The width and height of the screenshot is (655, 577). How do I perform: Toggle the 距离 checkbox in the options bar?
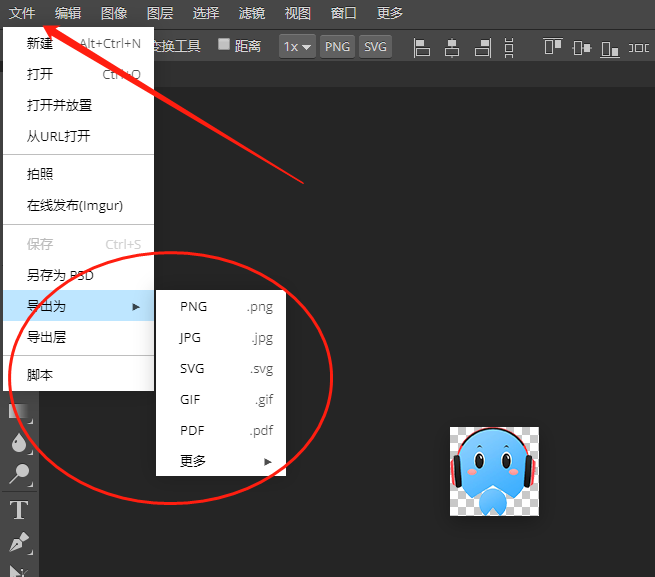pos(224,45)
